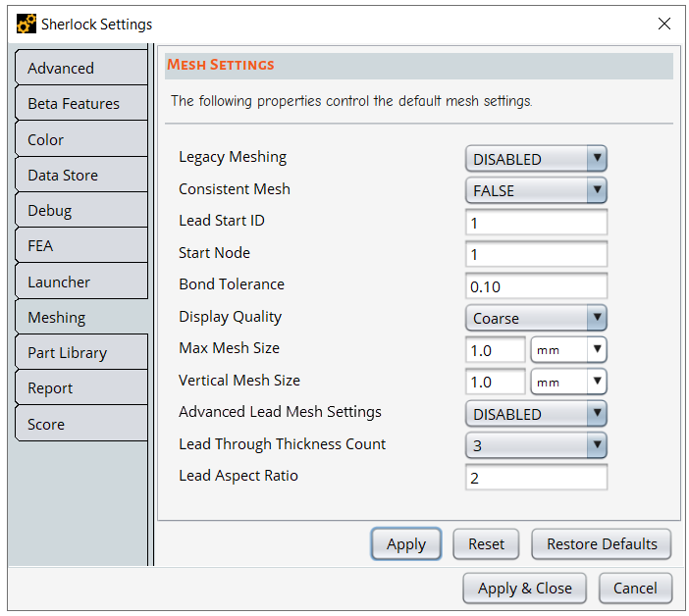Click the Lead Aspect Ratio label
The height and width of the screenshot is (616, 689).
(x=238, y=476)
